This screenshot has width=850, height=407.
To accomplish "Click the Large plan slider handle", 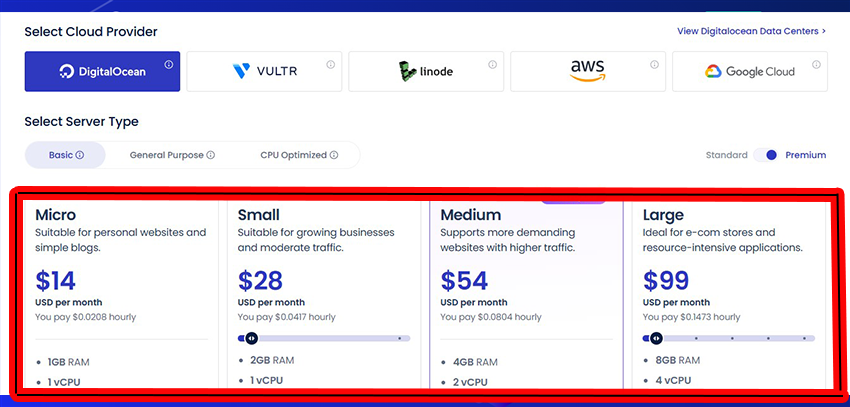I will pos(656,338).
